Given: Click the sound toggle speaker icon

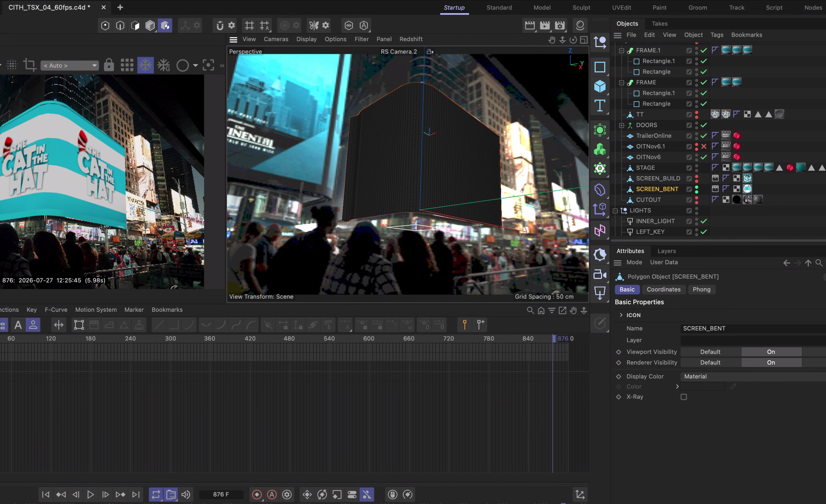Looking at the screenshot, I should (x=185, y=494).
